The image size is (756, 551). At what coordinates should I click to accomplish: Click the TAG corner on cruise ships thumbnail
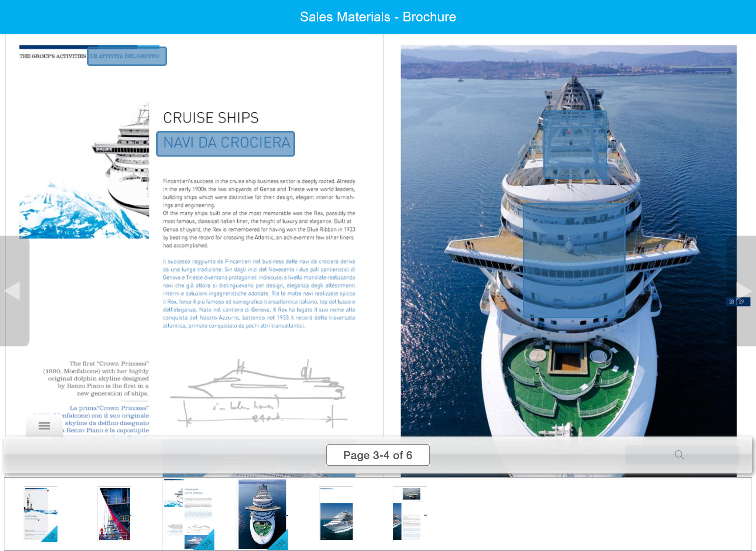(x=207, y=542)
